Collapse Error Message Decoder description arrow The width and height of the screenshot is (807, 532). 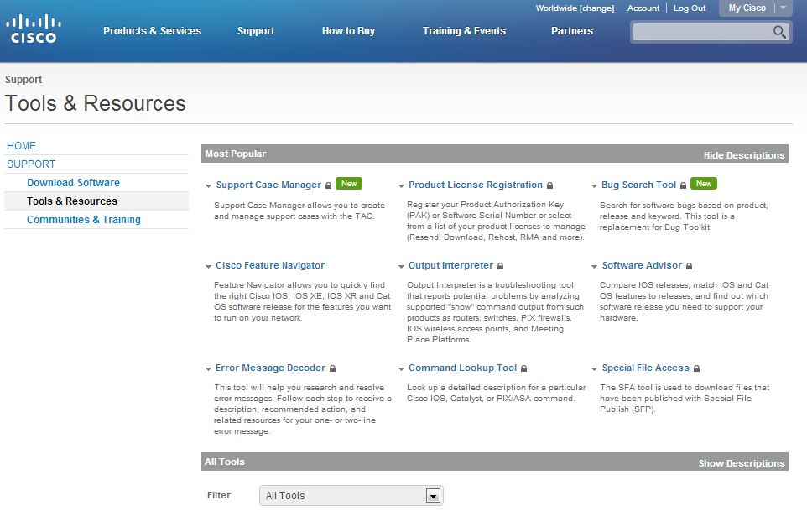click(x=208, y=369)
